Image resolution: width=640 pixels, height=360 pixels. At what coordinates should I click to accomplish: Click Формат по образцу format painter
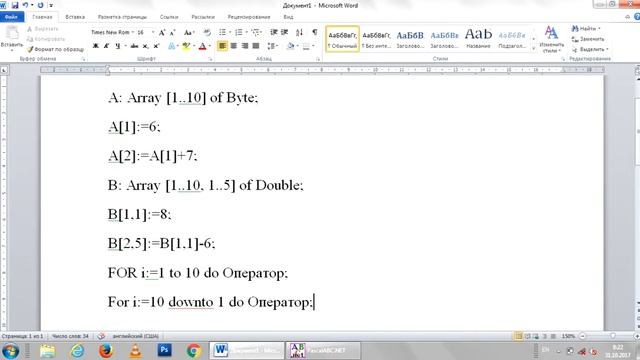tap(56, 49)
